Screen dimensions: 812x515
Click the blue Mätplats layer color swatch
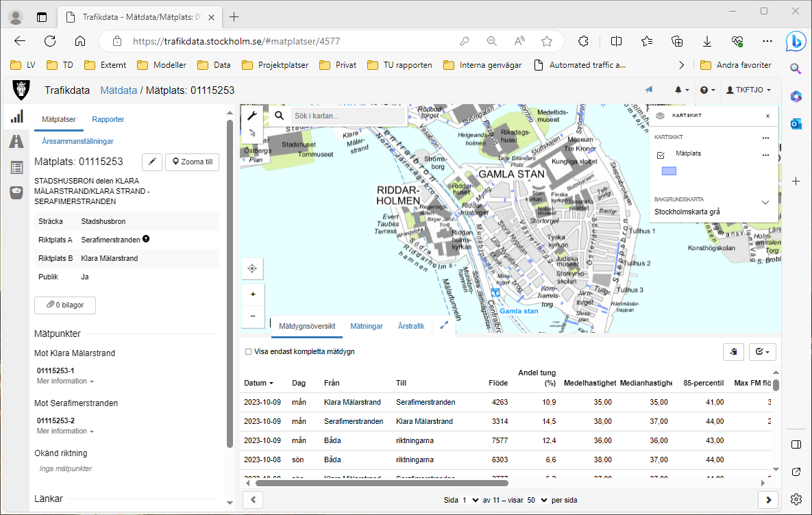pyautogui.click(x=668, y=171)
